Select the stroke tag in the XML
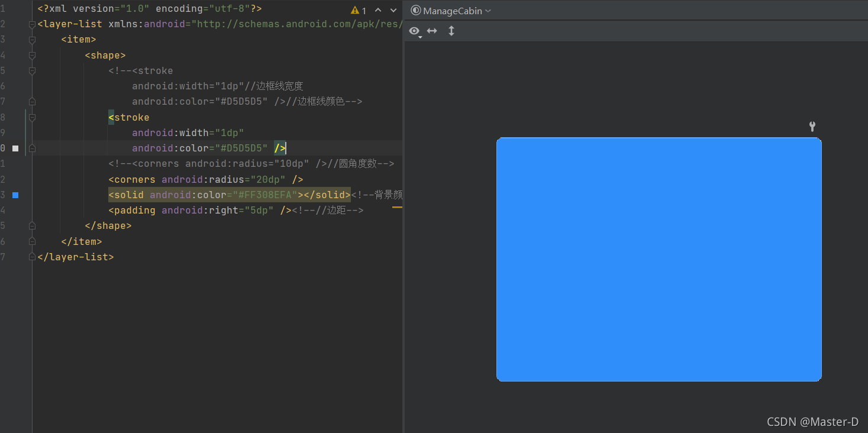 point(129,117)
